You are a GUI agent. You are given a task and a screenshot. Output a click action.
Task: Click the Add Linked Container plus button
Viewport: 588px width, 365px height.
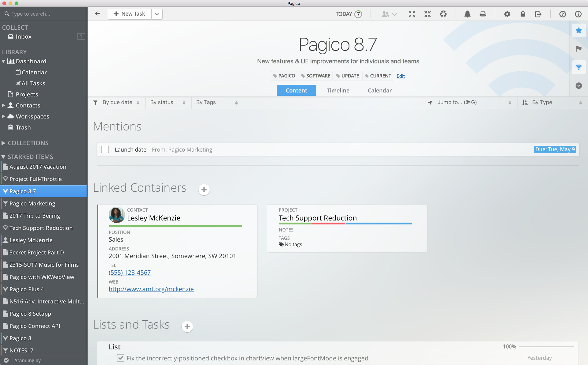click(204, 189)
